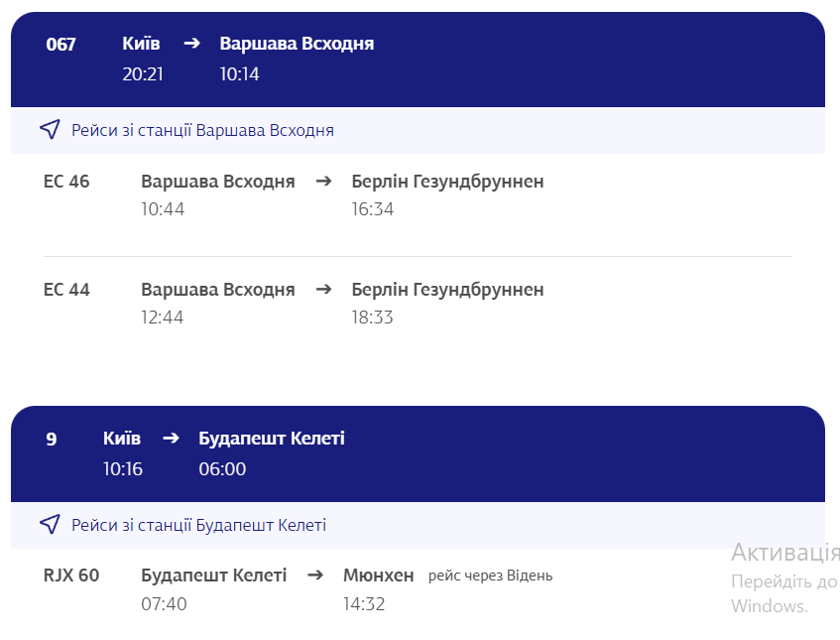Click the arrow between Київ and Будапешт Келеті
Image resolution: width=840 pixels, height=640 pixels.
tap(172, 437)
